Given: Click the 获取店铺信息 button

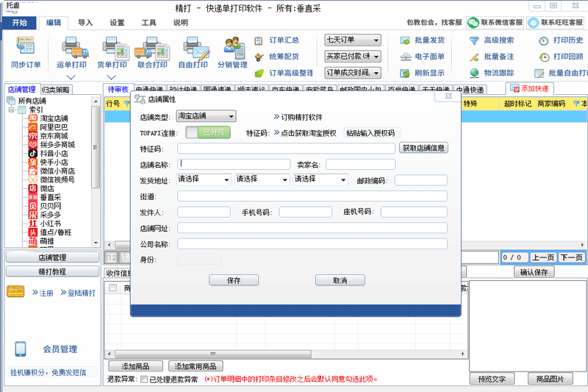Looking at the screenshot, I should click(423, 148).
